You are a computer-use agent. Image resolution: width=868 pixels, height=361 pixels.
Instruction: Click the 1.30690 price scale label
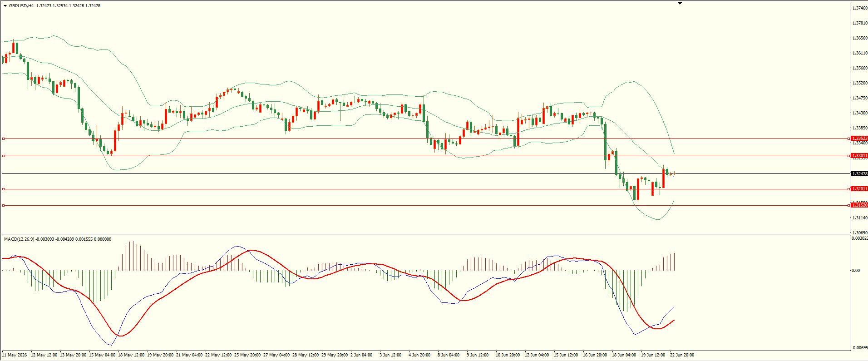[860, 233]
